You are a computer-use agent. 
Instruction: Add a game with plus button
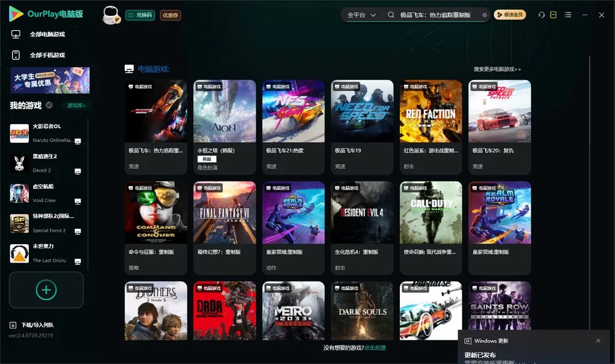pos(46,290)
